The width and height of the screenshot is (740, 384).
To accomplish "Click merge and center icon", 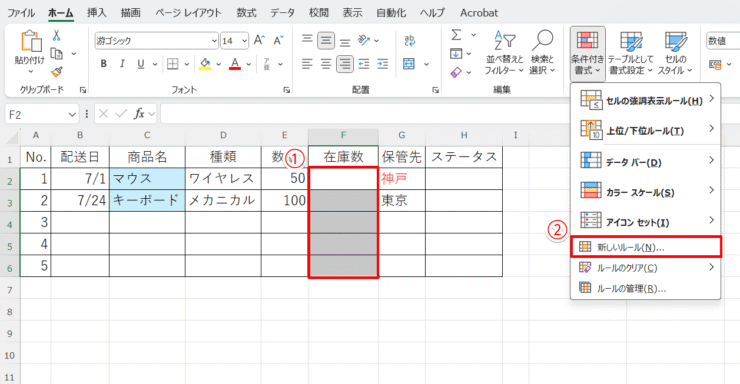I will pyautogui.click(x=409, y=64).
